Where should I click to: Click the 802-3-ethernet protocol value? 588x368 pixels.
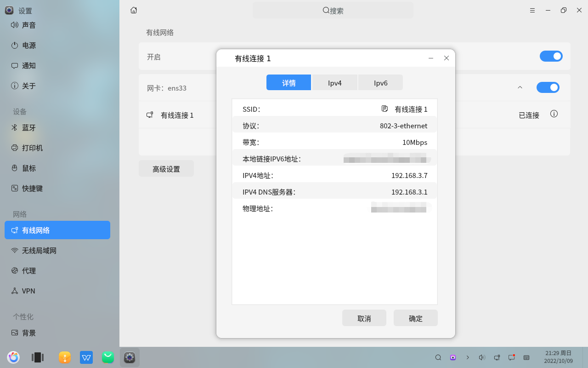[x=403, y=126]
